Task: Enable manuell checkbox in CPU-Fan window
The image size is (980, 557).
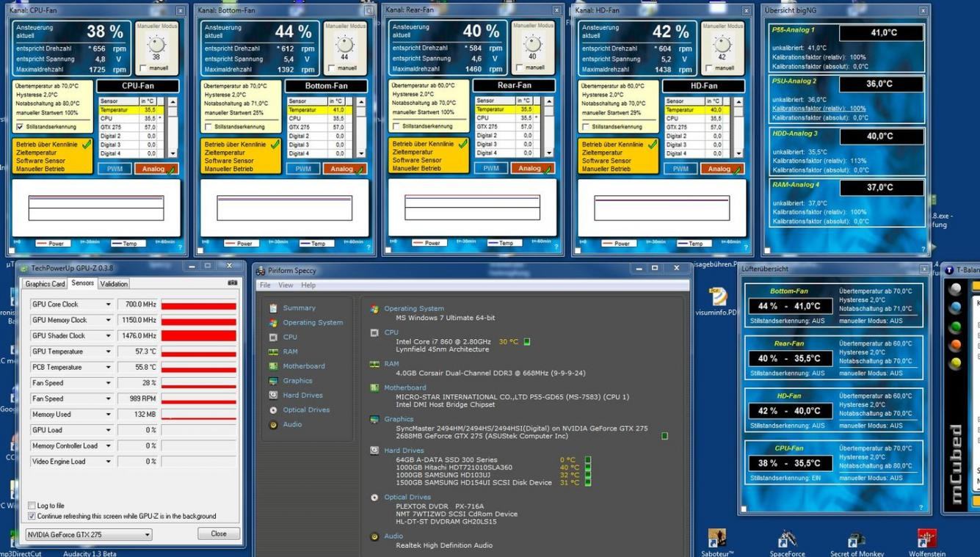Action: 143,68
